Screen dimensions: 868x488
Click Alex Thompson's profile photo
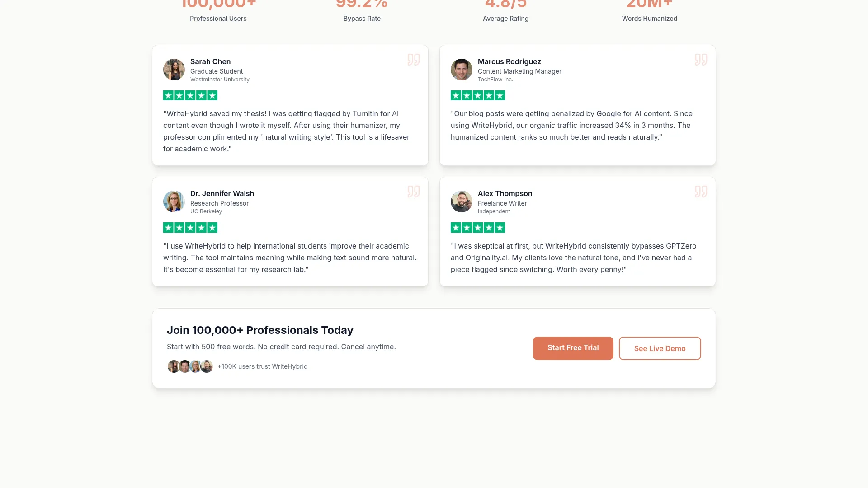click(462, 202)
